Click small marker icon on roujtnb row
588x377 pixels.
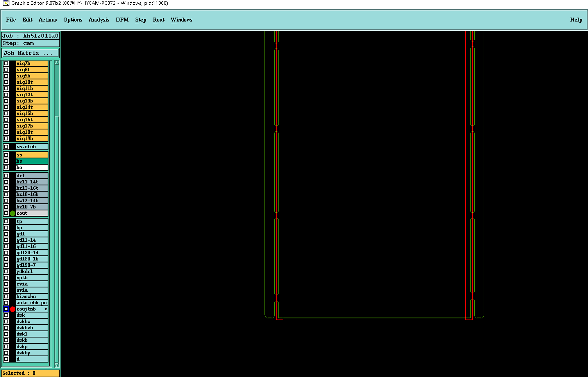point(46,309)
